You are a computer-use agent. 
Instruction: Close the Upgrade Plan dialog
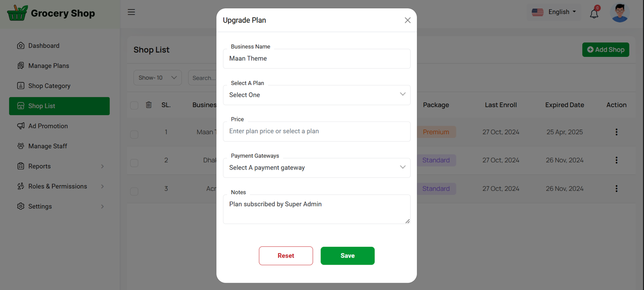408,20
